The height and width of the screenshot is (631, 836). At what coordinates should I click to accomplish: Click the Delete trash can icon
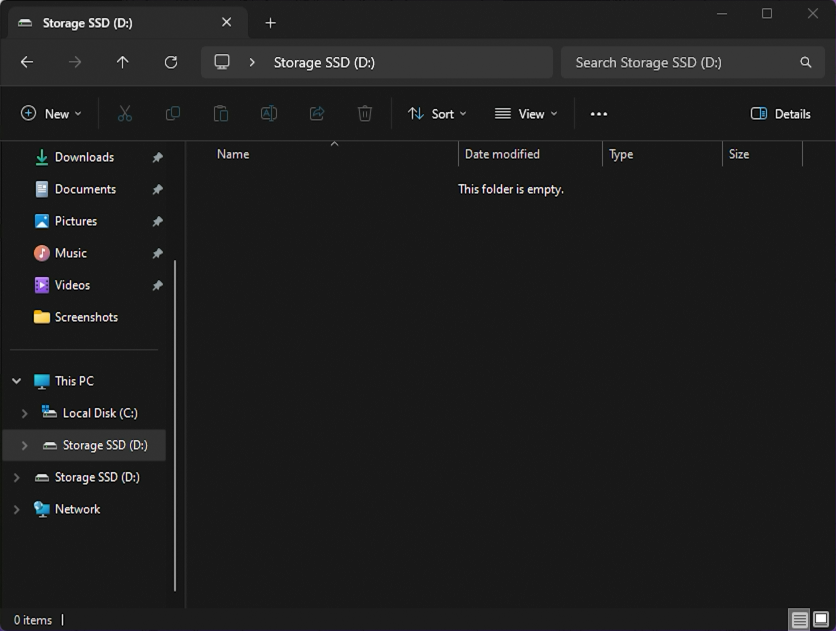tap(365, 114)
